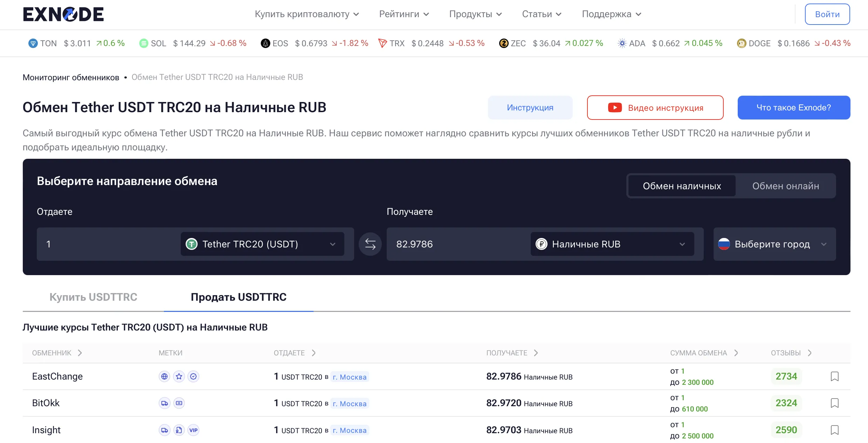Bookmark the EastChange exchanger
868x443 pixels.
pos(835,376)
